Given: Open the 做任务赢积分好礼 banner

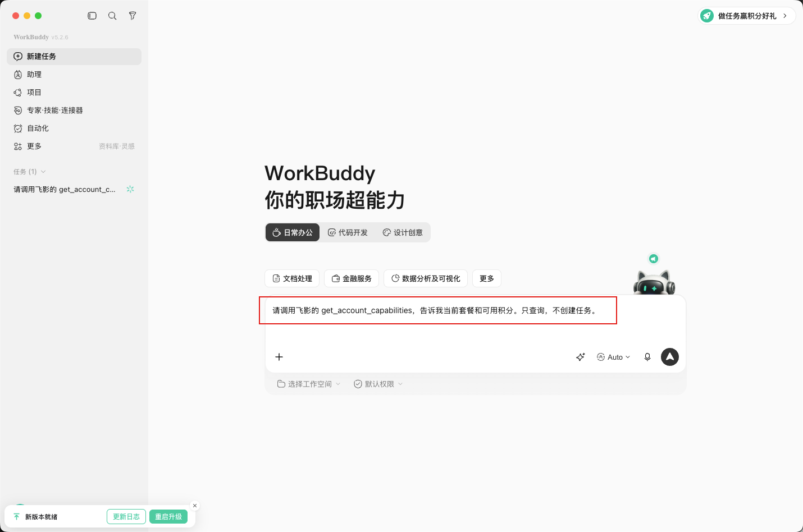Looking at the screenshot, I should [x=747, y=16].
